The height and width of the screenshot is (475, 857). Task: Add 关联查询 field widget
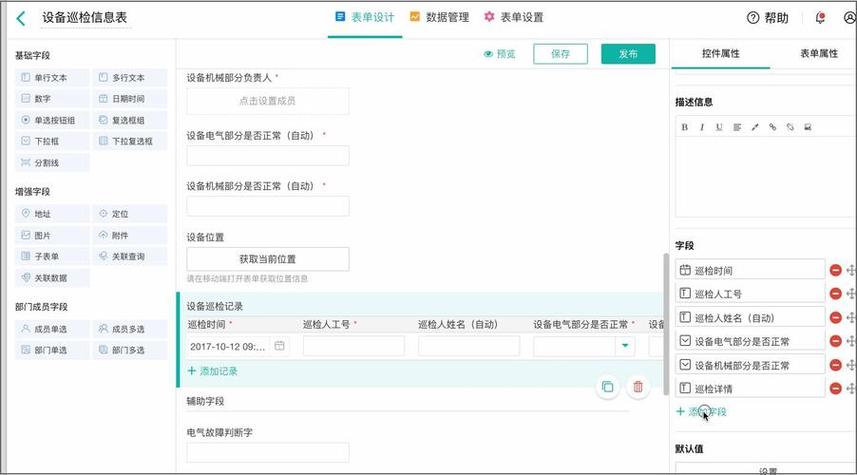click(130, 256)
